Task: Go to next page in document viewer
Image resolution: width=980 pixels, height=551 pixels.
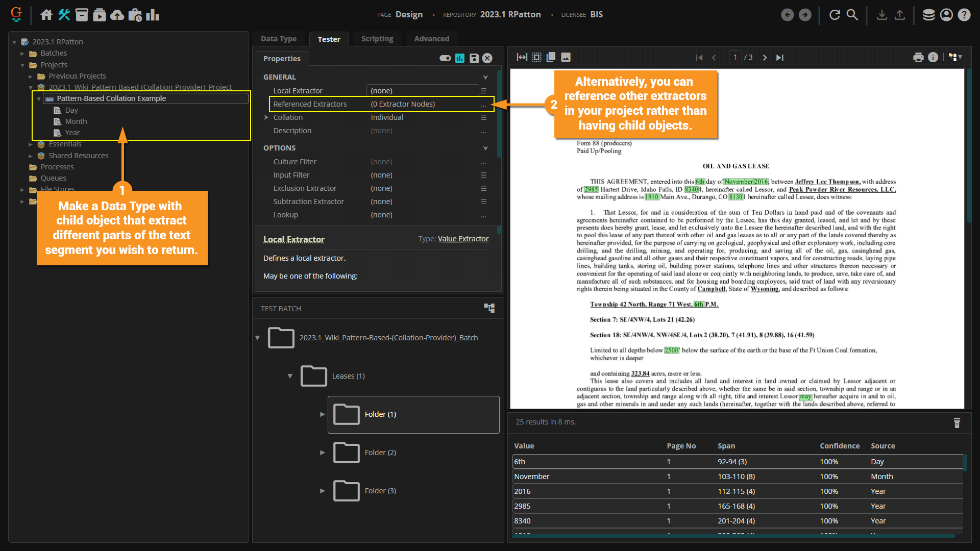Action: pyautogui.click(x=765, y=58)
